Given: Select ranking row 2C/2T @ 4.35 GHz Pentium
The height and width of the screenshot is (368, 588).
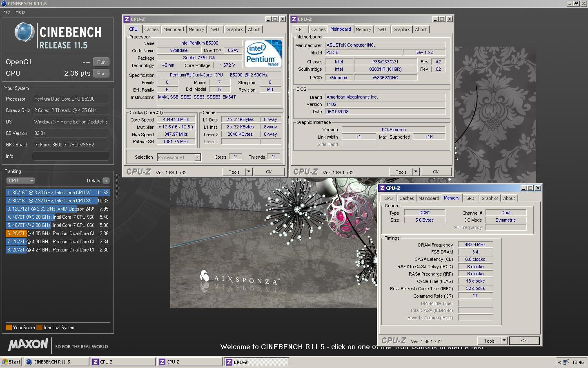Looking at the screenshot, I should pos(58,233).
